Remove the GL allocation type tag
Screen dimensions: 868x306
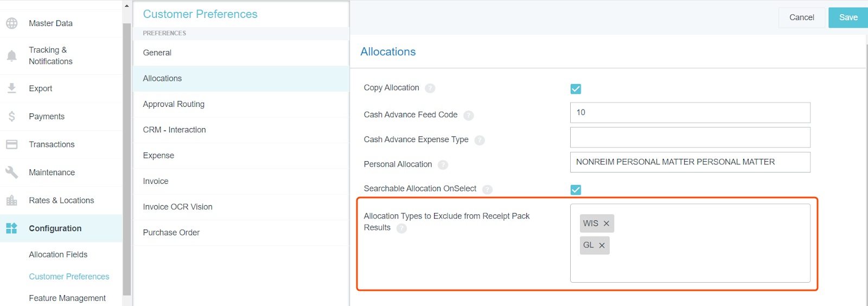602,245
